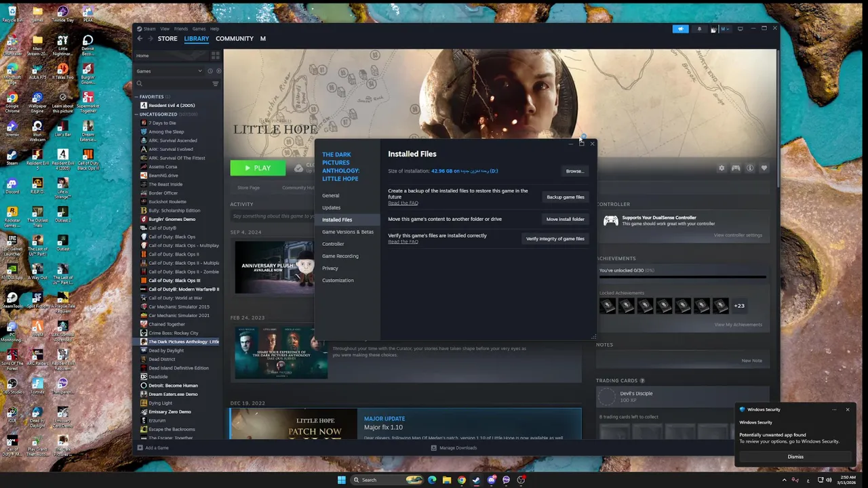Go back with Steam back arrow
The height and width of the screenshot is (488, 868).
point(140,39)
